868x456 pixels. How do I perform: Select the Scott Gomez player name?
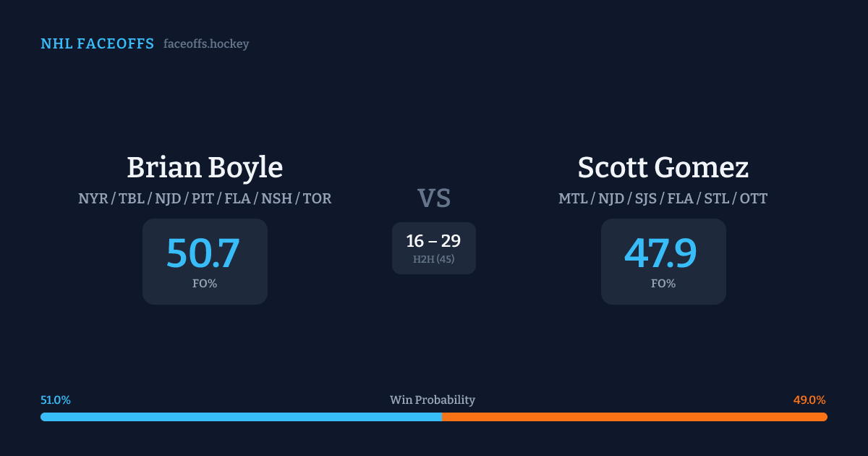[x=663, y=168]
